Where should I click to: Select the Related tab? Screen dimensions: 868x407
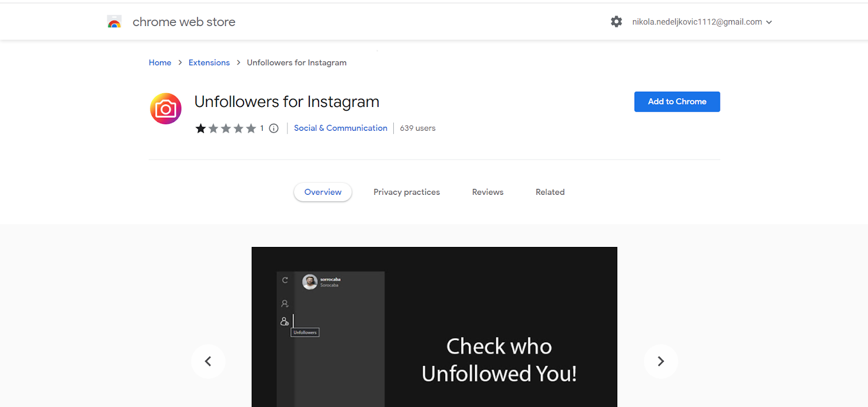click(x=550, y=192)
